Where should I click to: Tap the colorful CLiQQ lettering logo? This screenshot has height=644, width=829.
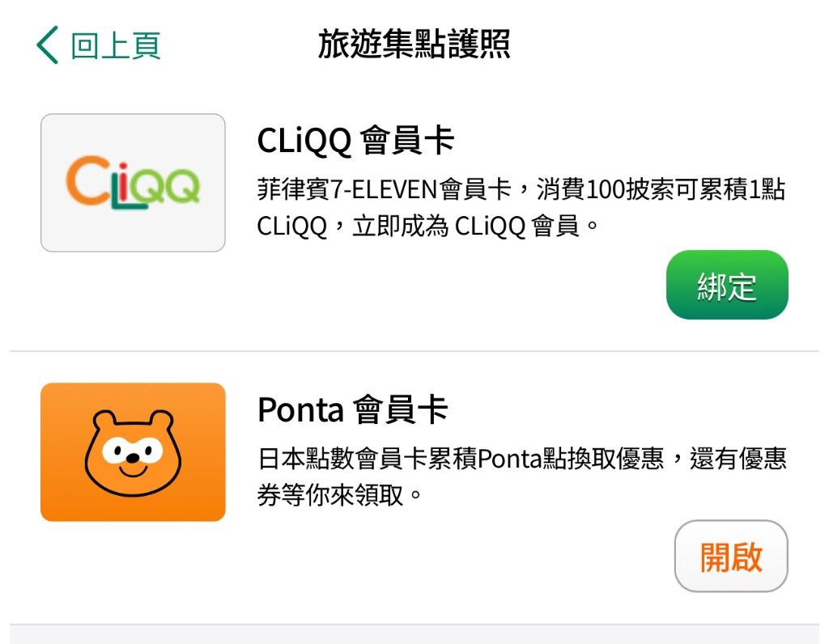point(133,182)
